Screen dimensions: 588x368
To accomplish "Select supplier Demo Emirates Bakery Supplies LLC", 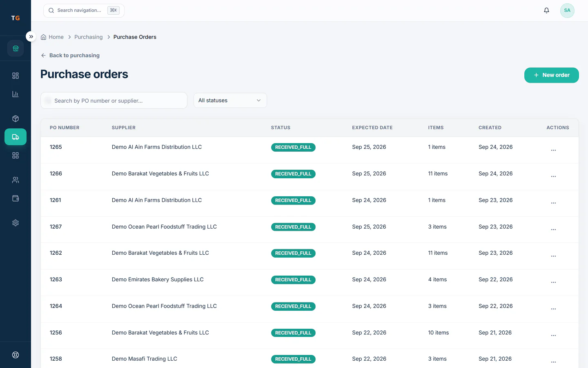I will click(158, 280).
